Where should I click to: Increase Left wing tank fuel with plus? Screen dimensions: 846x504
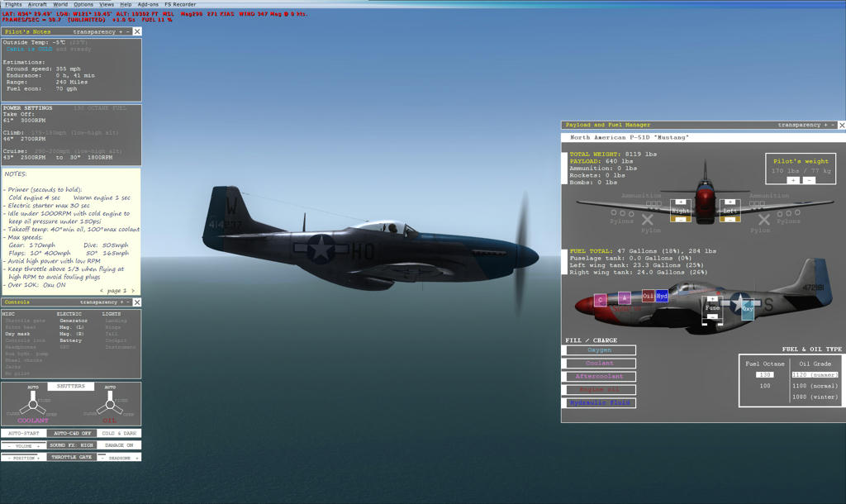tap(730, 202)
